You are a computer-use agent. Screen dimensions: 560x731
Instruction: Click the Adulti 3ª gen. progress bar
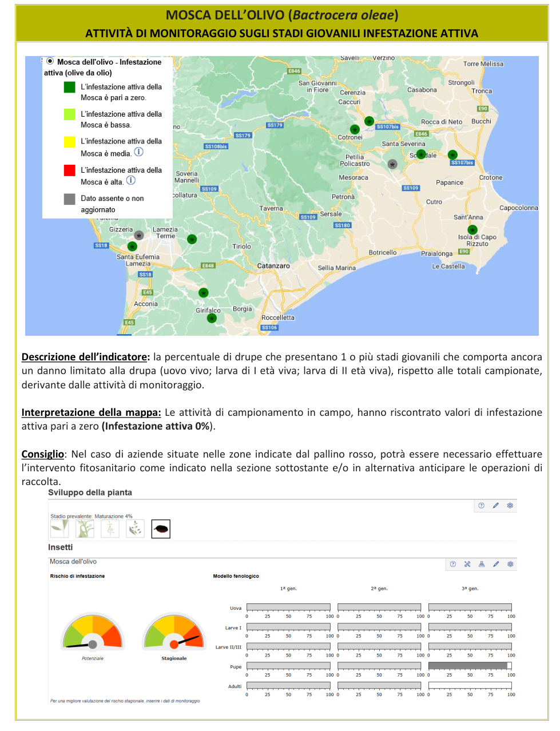470,685
